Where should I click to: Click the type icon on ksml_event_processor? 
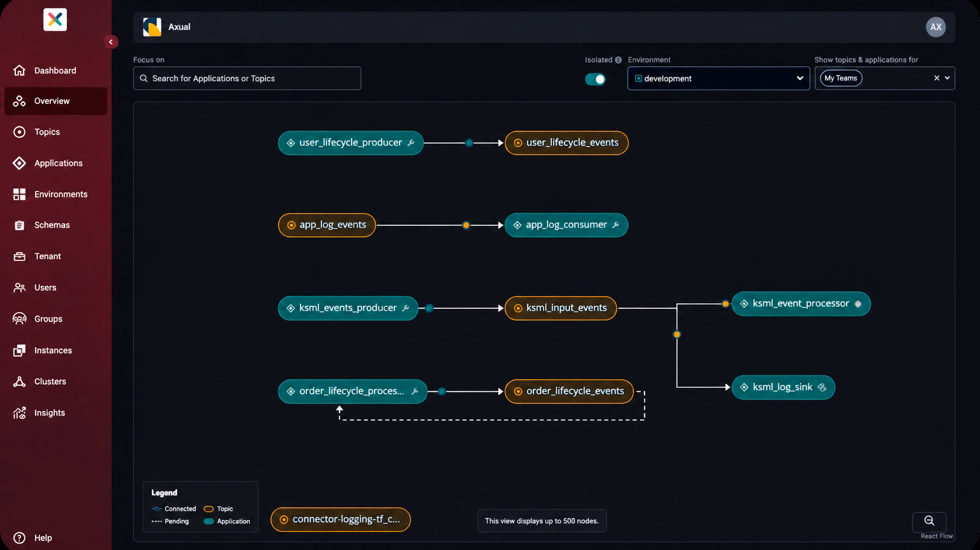(858, 304)
